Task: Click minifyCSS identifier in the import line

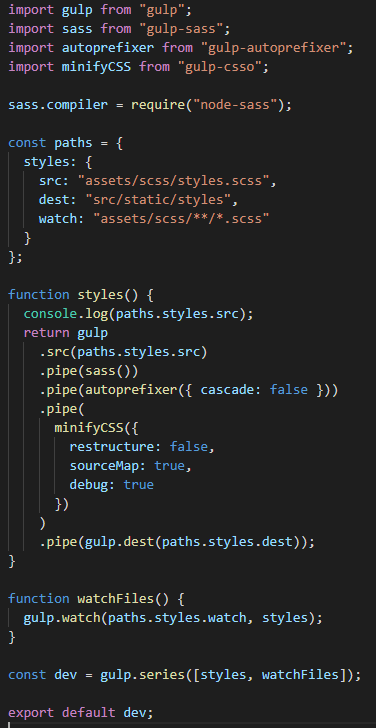Action: pyautogui.click(x=97, y=66)
